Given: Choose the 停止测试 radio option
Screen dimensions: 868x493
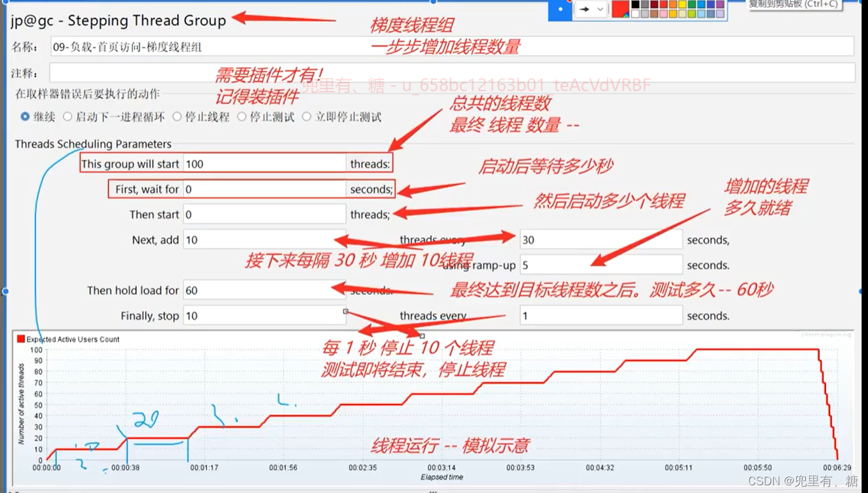Looking at the screenshot, I should pyautogui.click(x=242, y=117).
